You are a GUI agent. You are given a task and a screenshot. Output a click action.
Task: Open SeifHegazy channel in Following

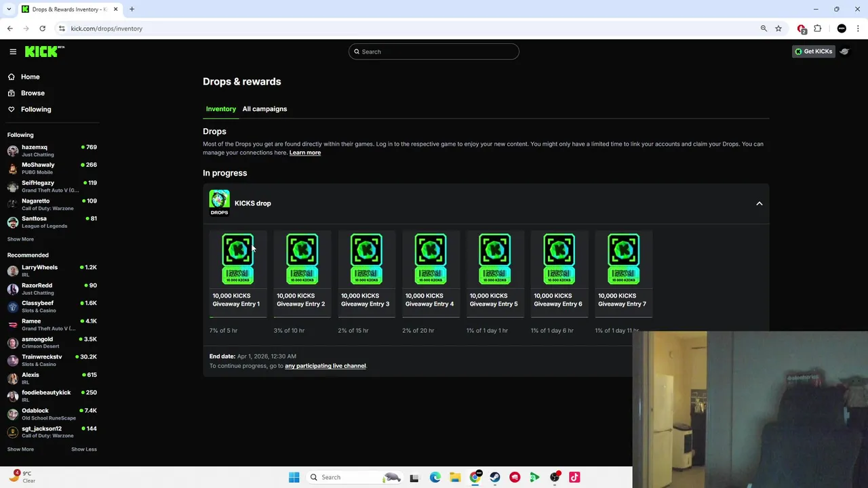(x=52, y=186)
